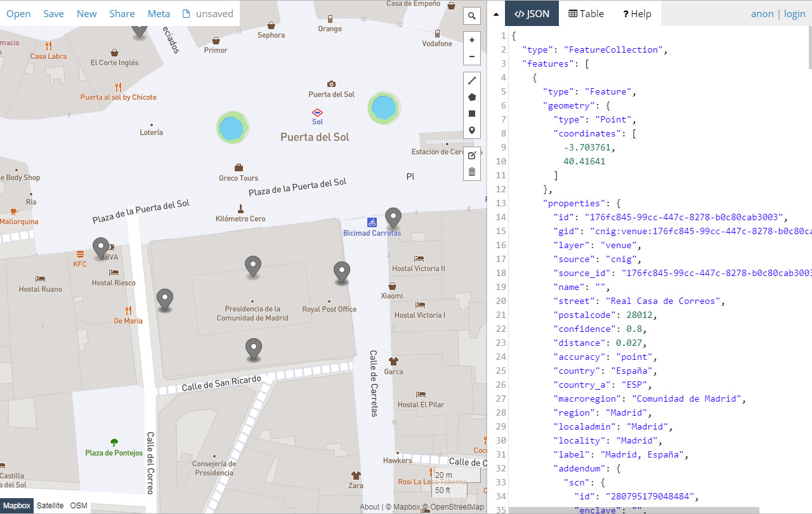Click the marker above Royal Post Office

[342, 272]
